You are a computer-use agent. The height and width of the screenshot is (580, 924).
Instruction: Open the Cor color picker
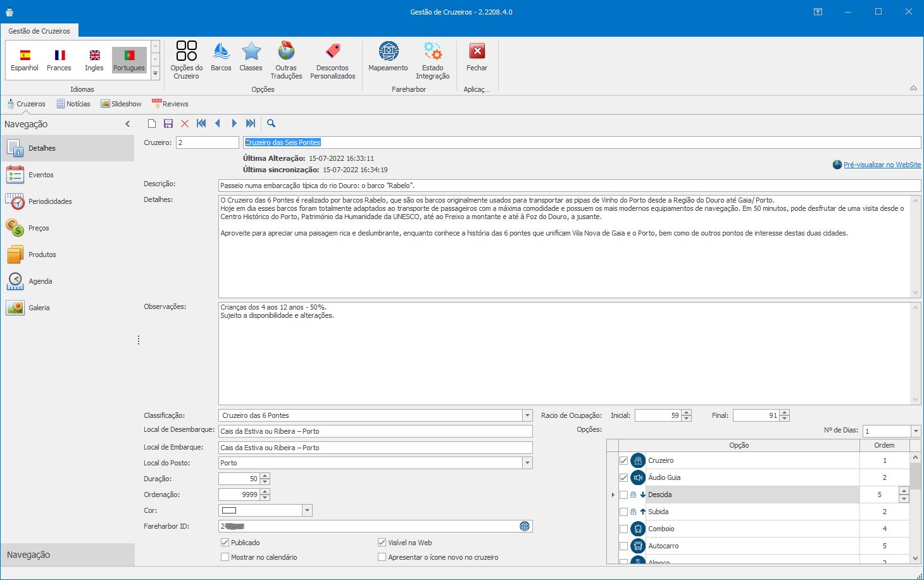tap(307, 510)
